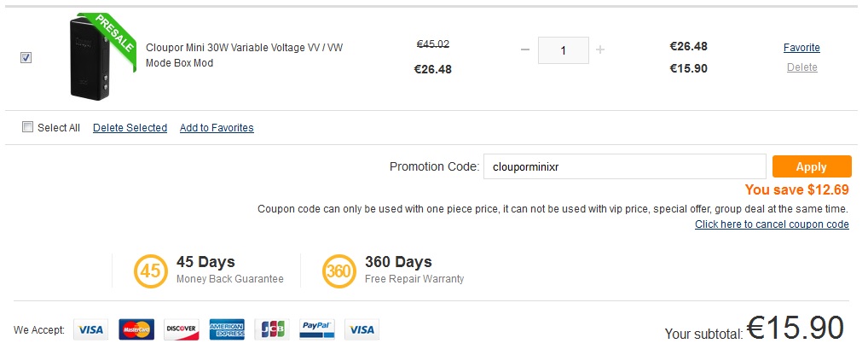
Task: Click the MasterCard payment icon
Action: [136, 329]
